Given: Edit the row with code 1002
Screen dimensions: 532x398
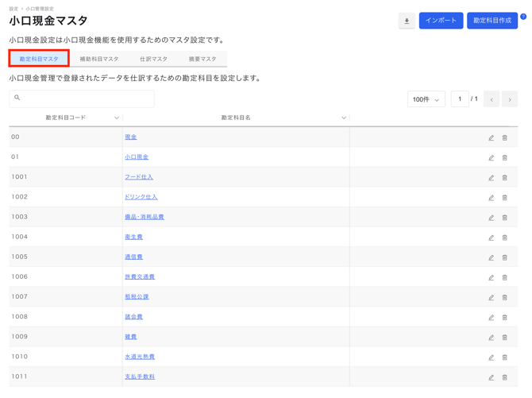Looking at the screenshot, I should (491, 198).
